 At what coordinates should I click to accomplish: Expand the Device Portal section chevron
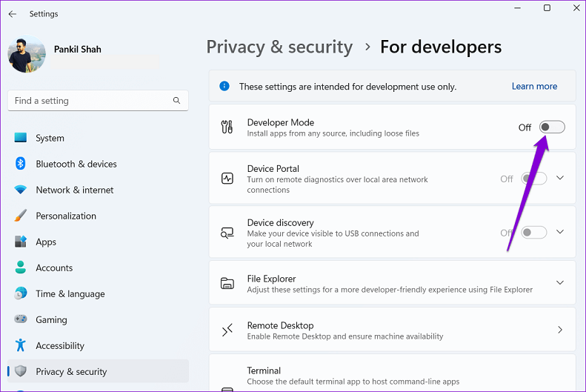coord(560,178)
